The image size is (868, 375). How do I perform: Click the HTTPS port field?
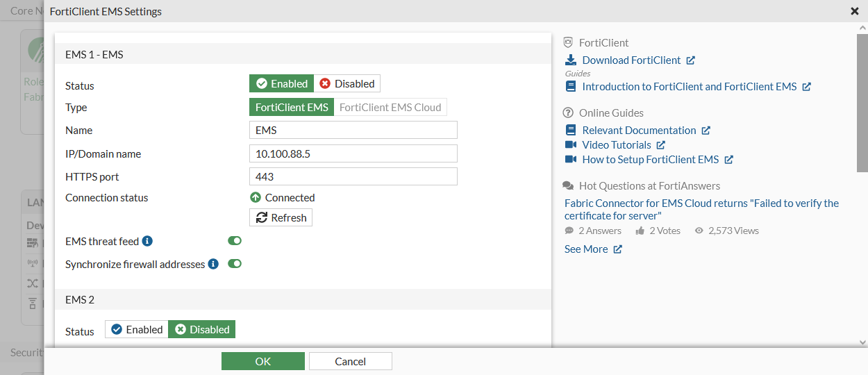coord(353,176)
